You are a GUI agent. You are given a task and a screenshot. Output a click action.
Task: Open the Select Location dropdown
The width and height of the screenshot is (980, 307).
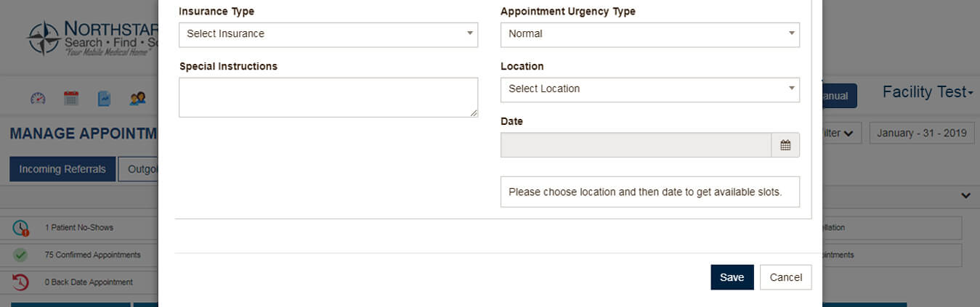[x=649, y=89]
